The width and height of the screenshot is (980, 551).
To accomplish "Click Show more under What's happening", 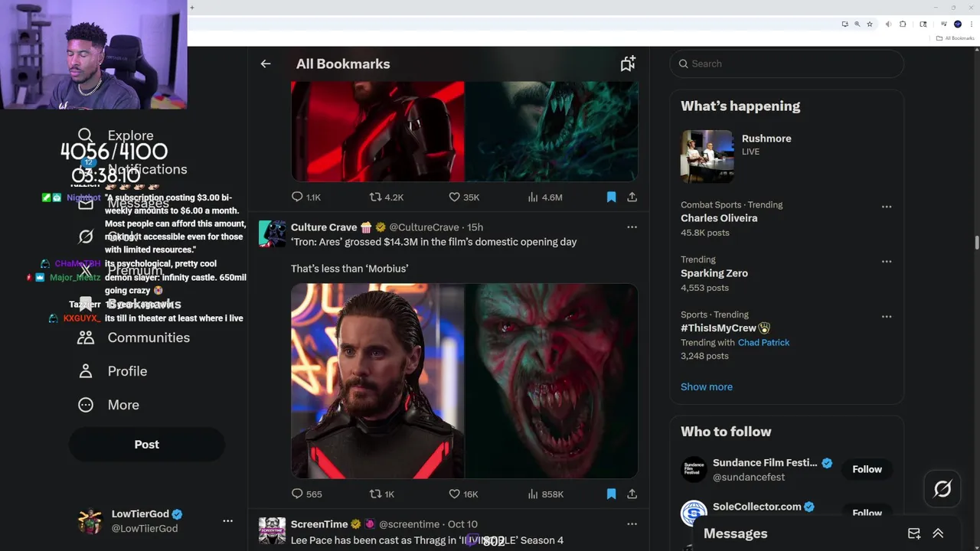I will pyautogui.click(x=707, y=386).
